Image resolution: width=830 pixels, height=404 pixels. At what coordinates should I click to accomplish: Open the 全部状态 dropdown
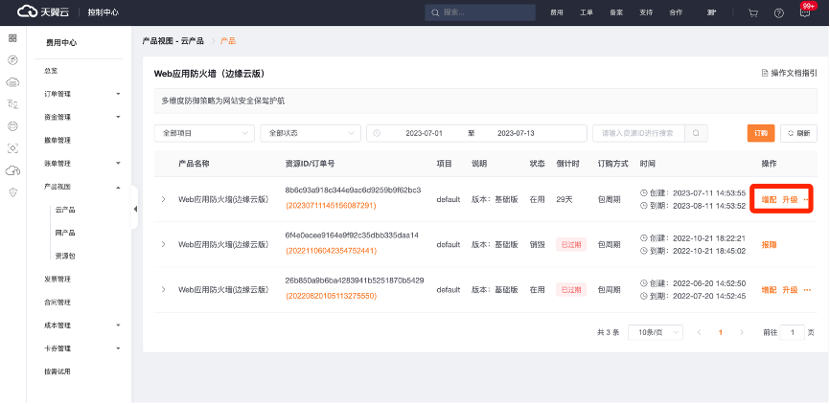[x=311, y=133]
